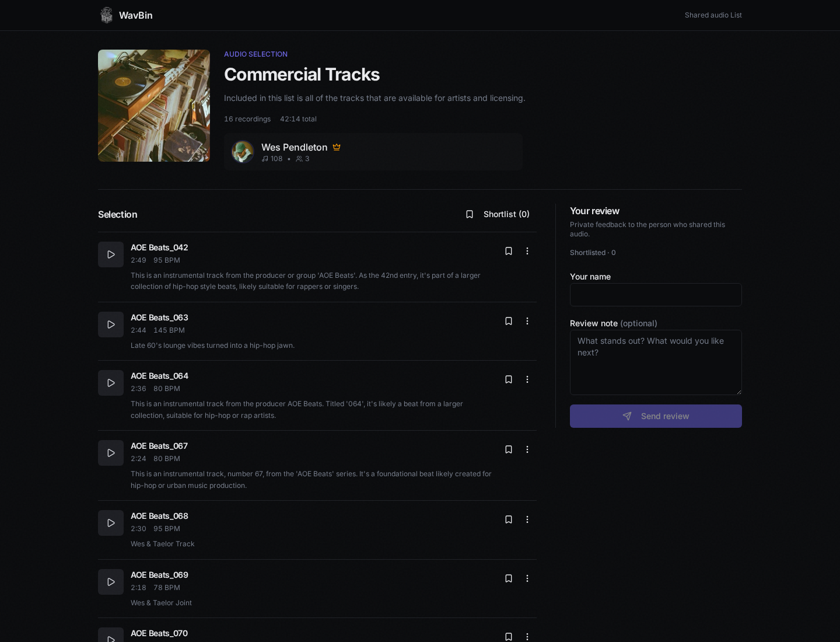
Task: Focus the Review note text area
Action: click(656, 362)
